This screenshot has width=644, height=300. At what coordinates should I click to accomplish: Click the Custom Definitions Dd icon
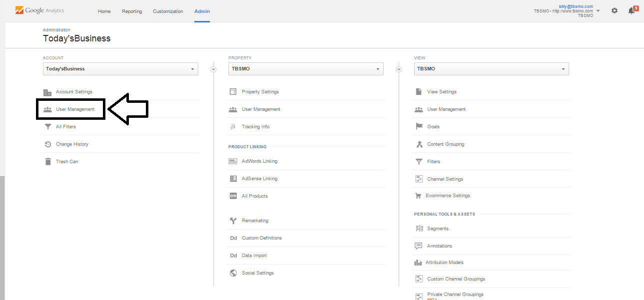[233, 238]
